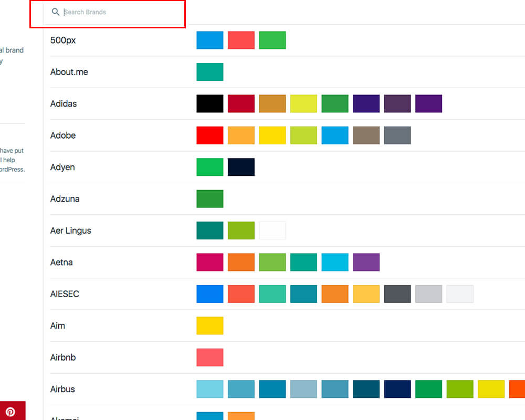525x420 pixels.
Task: Click the bright blue AIESEC swatch
Action: (x=210, y=294)
